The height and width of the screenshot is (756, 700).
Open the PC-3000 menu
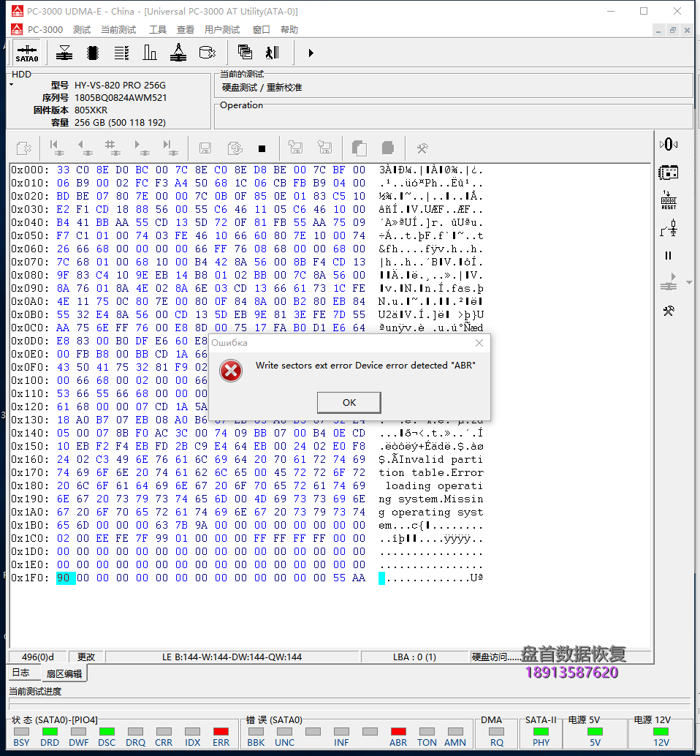click(45, 30)
